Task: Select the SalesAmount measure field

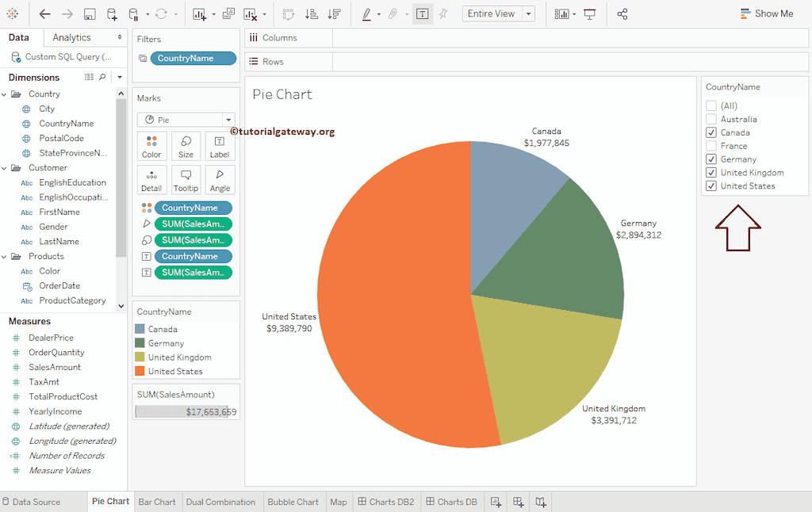Action: [55, 367]
